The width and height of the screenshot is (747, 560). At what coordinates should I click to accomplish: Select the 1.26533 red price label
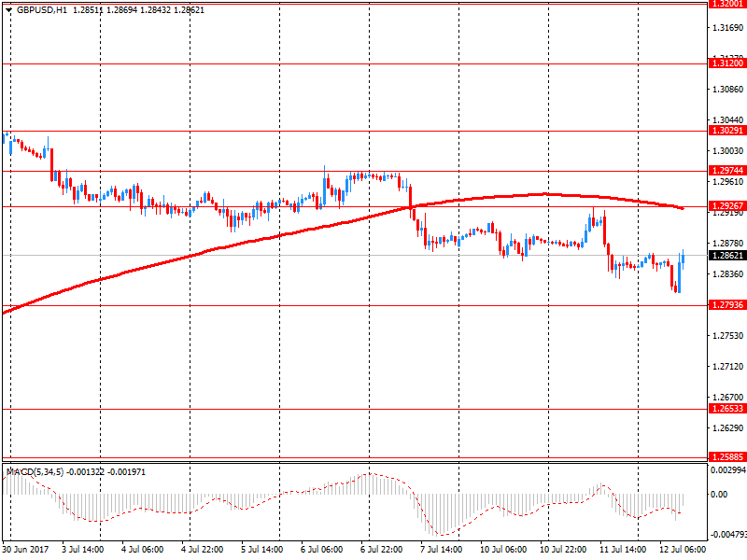coord(727,409)
